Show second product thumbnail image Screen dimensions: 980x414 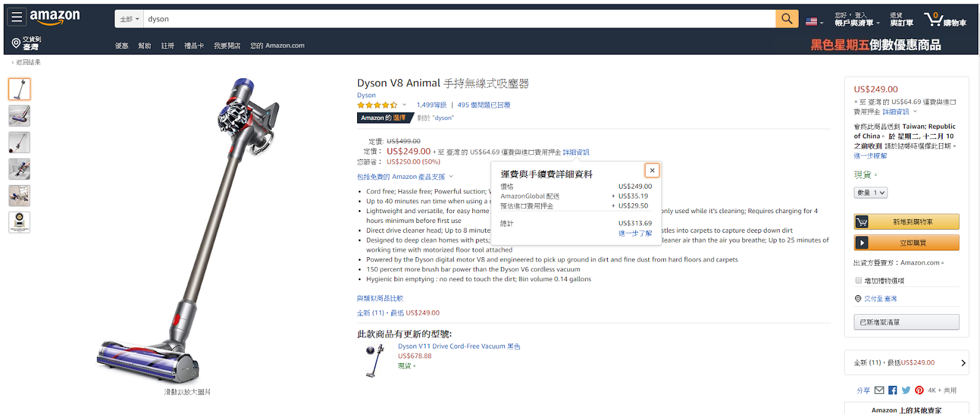20,116
